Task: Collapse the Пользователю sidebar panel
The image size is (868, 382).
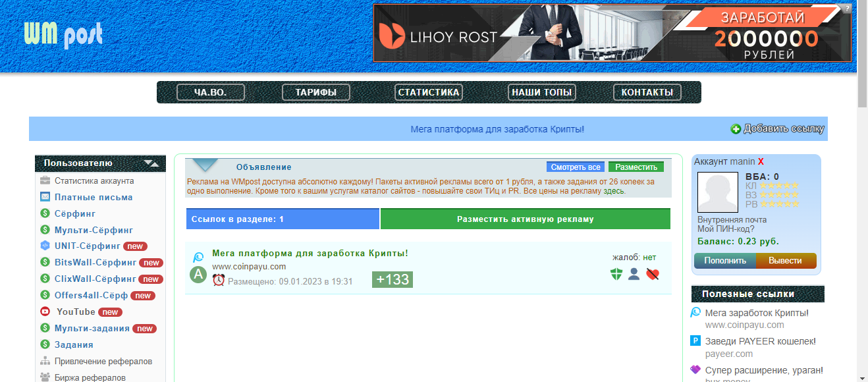Action: 151,163
